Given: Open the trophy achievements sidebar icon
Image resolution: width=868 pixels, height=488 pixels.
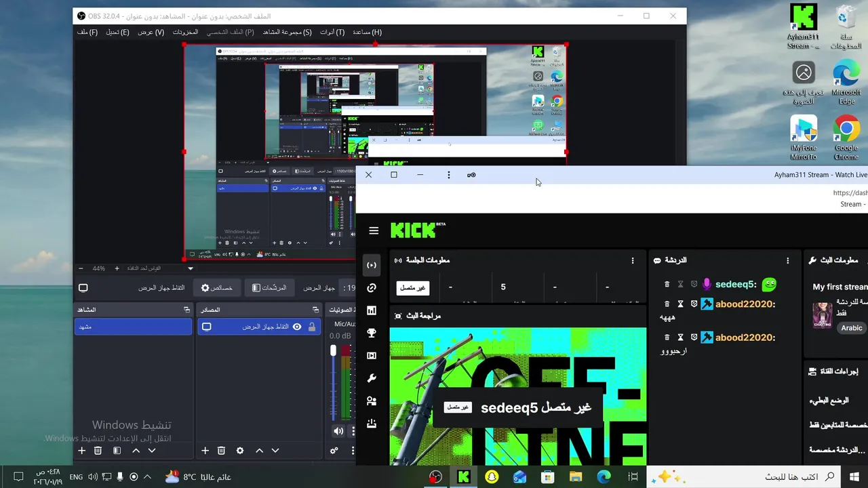Looking at the screenshot, I should (372, 333).
